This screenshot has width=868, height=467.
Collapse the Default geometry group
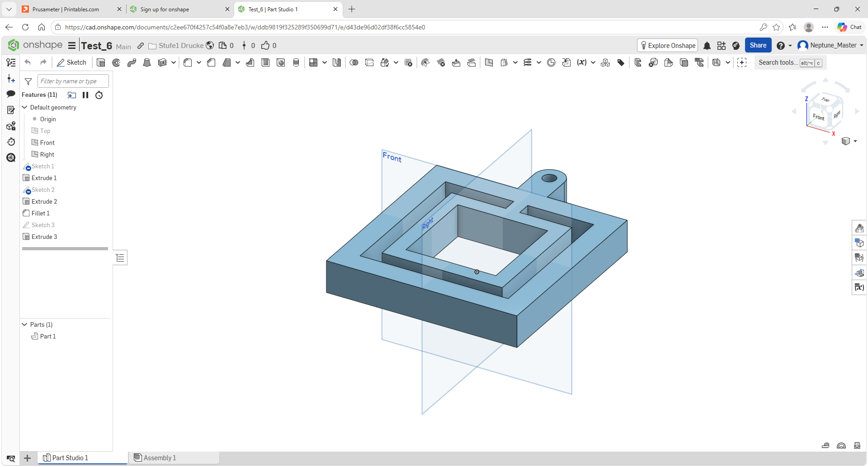pos(24,107)
